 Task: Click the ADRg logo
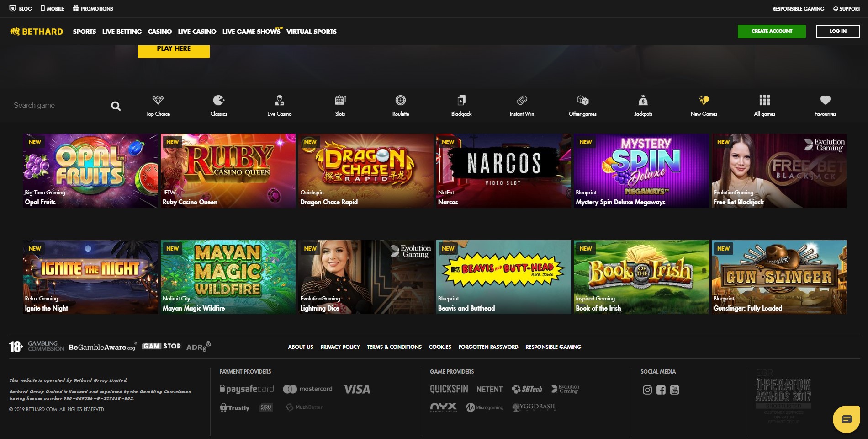point(198,346)
